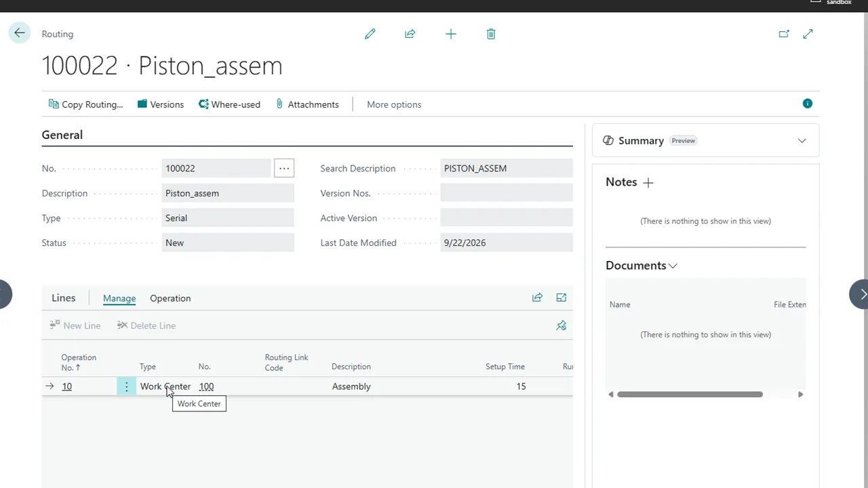Click Copy Routing action
The height and width of the screenshot is (488, 868).
(85, 104)
